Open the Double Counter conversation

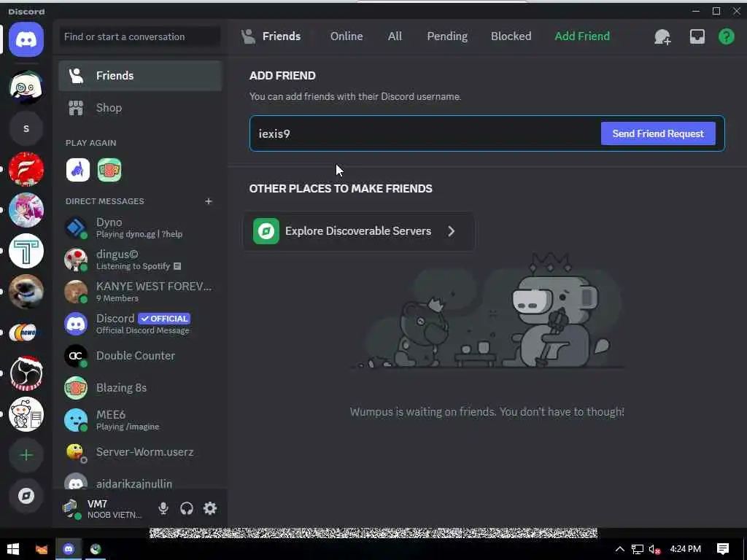[140, 356]
